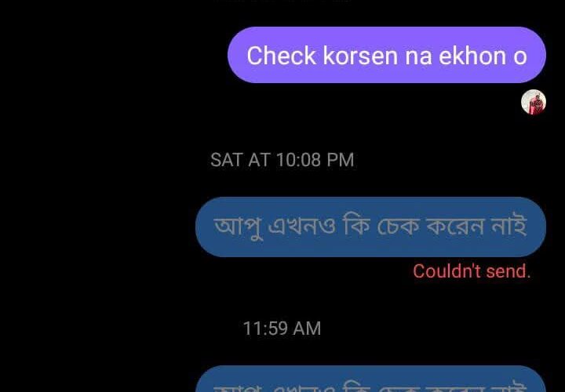Click the trailing 'o' in purple message
Image resolution: width=565 pixels, height=392 pixels.
click(x=520, y=57)
